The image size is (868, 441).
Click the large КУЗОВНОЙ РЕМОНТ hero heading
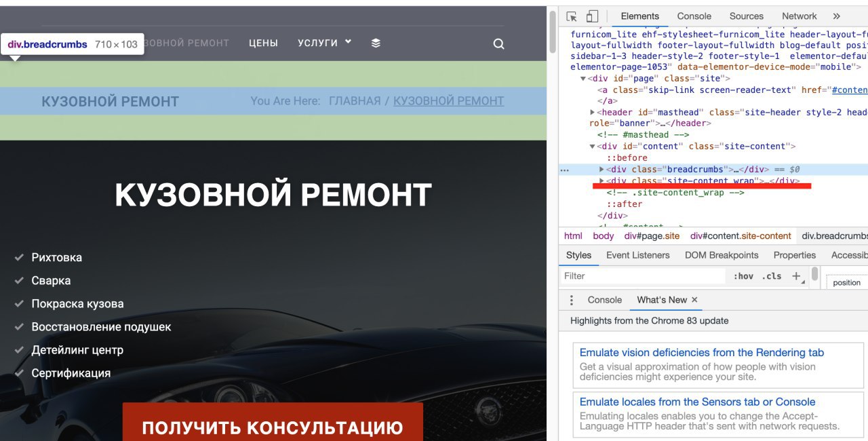click(273, 195)
